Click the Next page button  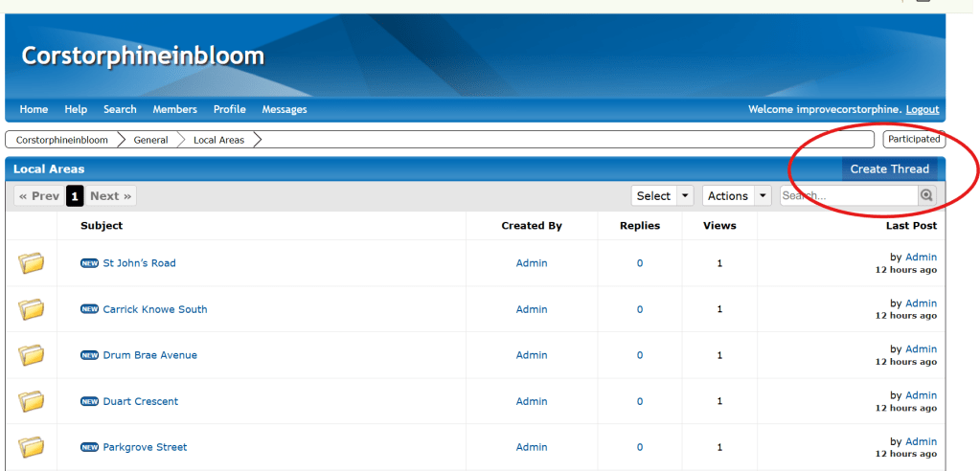(110, 196)
